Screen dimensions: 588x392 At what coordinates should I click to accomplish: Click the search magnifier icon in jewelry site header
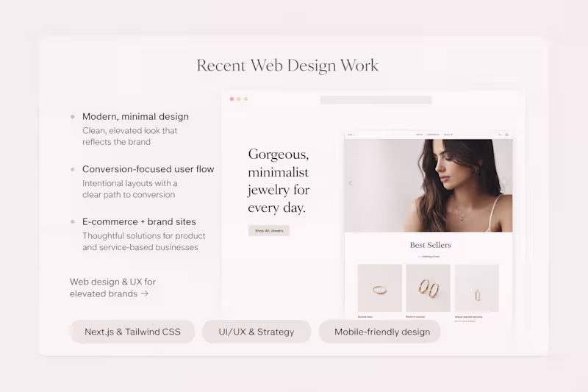tap(500, 135)
